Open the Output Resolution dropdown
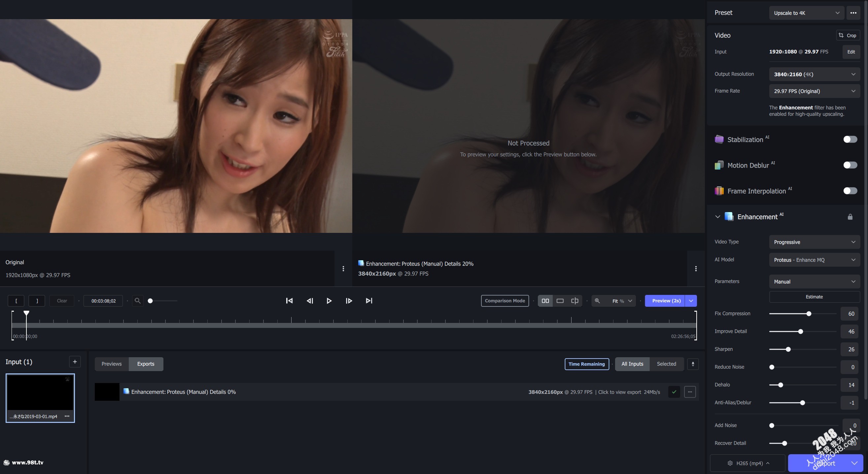The image size is (868, 474). pos(814,75)
